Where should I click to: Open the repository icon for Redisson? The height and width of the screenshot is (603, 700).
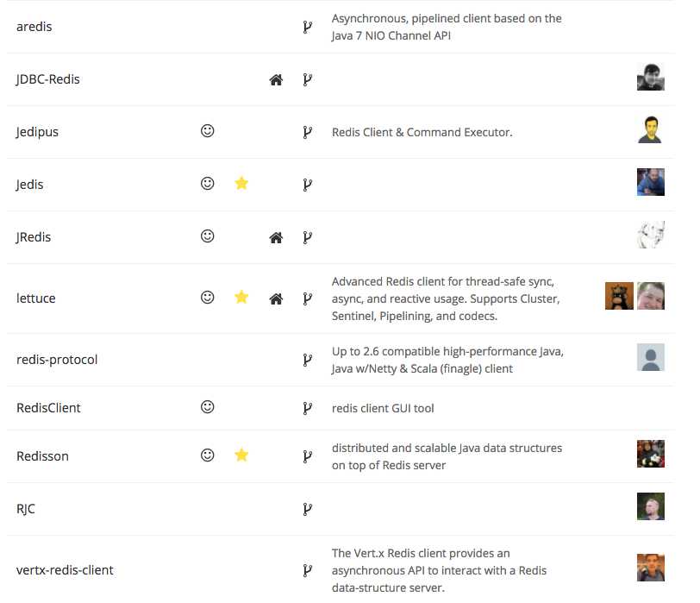(x=307, y=456)
